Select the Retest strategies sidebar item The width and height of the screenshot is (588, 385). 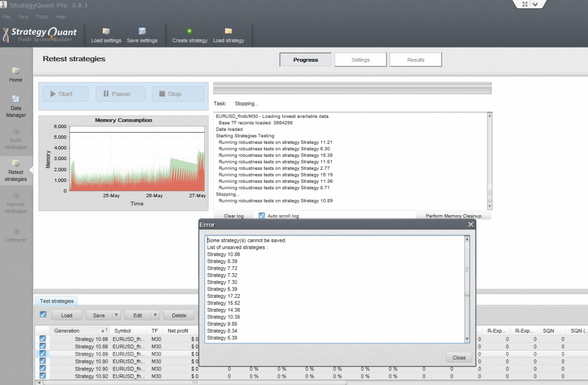pos(16,171)
